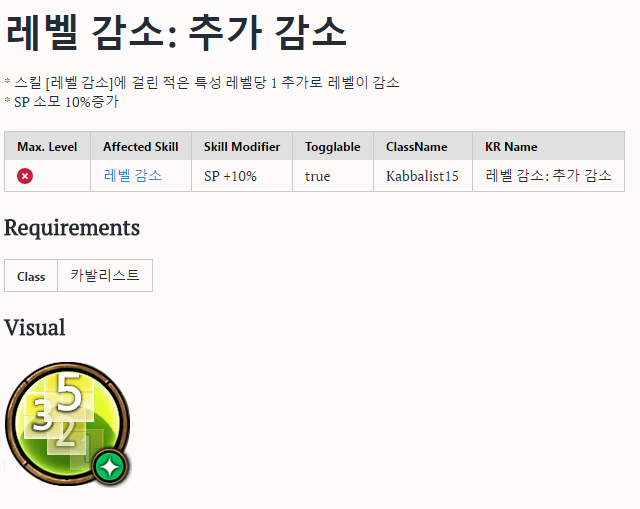Click the Togglable column header
The width and height of the screenshot is (640, 509).
(x=333, y=146)
